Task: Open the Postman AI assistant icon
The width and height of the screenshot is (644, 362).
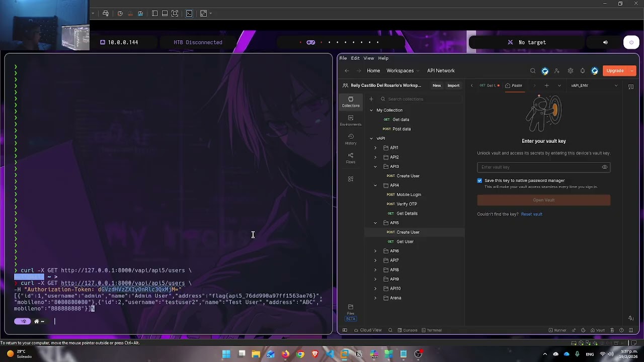Action: click(631, 318)
